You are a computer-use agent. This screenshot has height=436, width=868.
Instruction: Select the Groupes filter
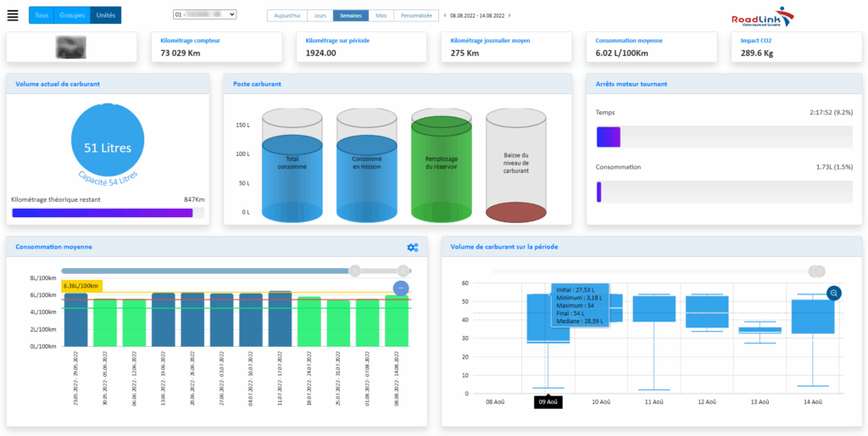tap(71, 15)
